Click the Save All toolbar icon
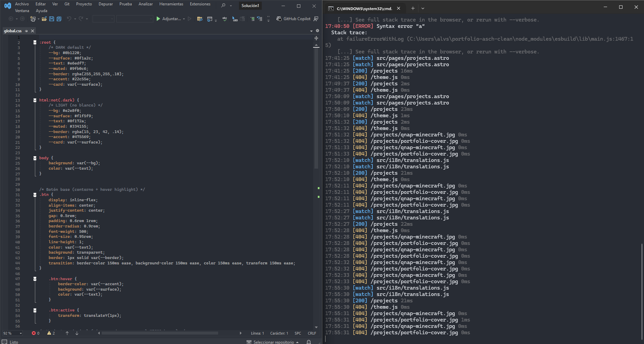Image resolution: width=644 pixels, height=344 pixels. [x=59, y=19]
